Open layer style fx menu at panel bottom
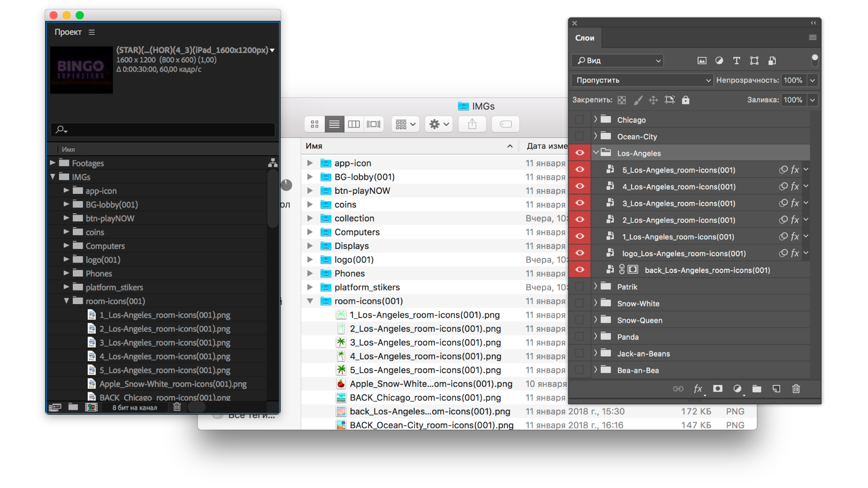Screen dimensions: 868x488 698,389
